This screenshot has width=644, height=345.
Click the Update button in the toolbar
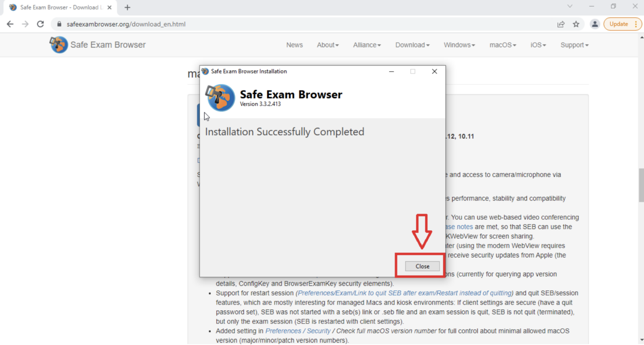click(x=618, y=24)
